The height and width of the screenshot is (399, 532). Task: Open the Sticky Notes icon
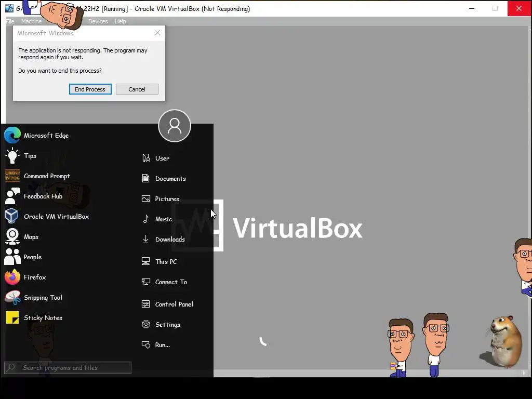pyautogui.click(x=12, y=318)
